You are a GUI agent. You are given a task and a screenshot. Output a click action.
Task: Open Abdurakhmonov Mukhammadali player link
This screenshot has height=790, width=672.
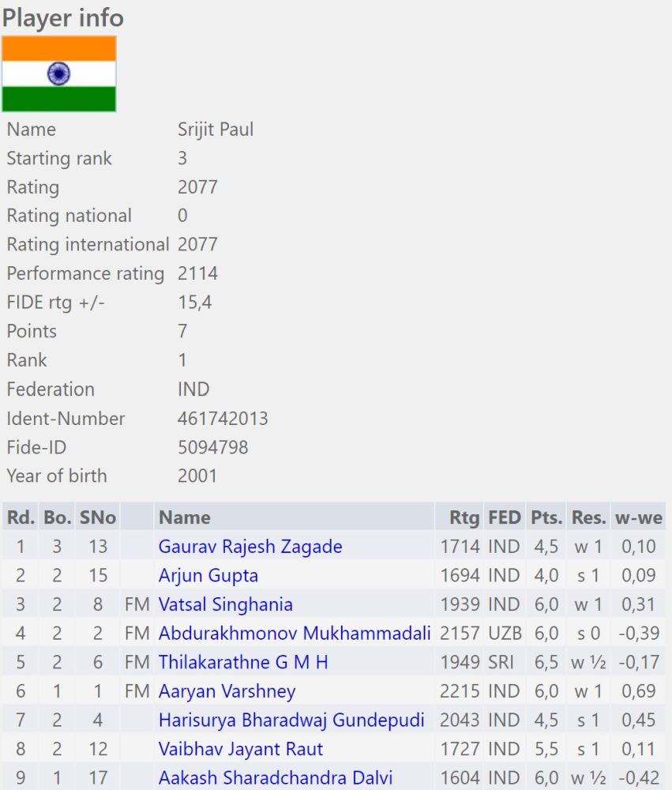click(x=295, y=633)
